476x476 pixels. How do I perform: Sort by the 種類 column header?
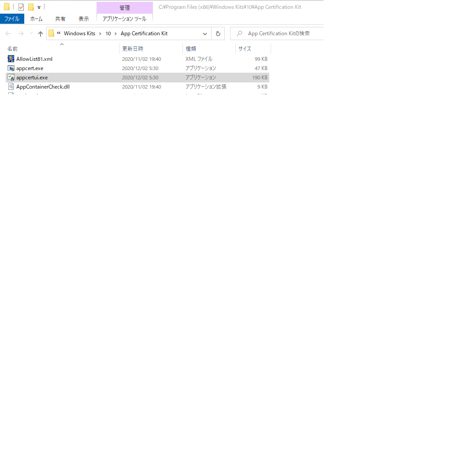point(209,48)
